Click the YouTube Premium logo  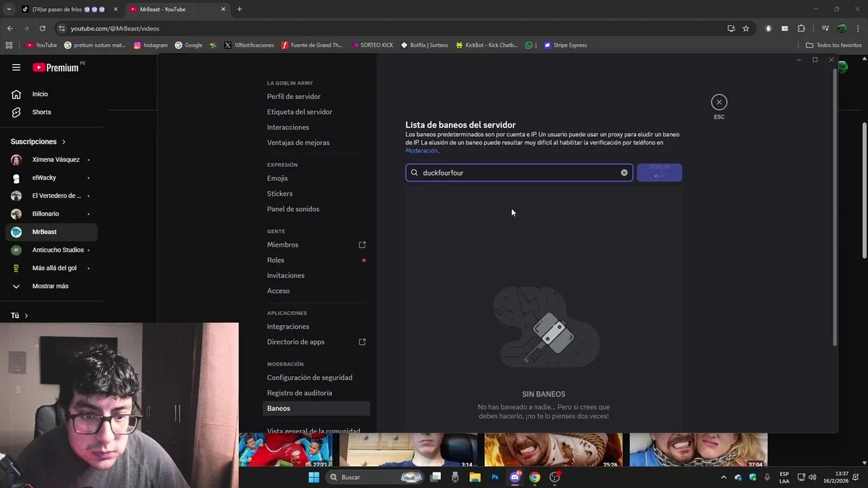click(x=56, y=67)
